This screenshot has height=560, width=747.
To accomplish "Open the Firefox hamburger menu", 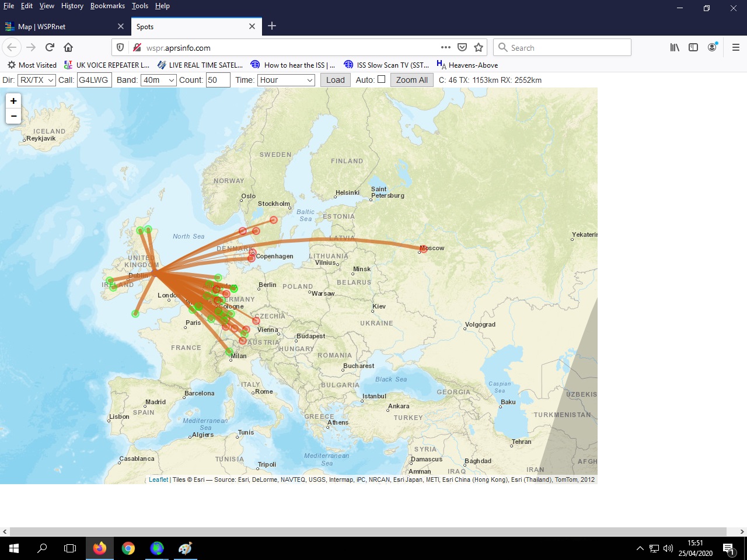I will (735, 47).
